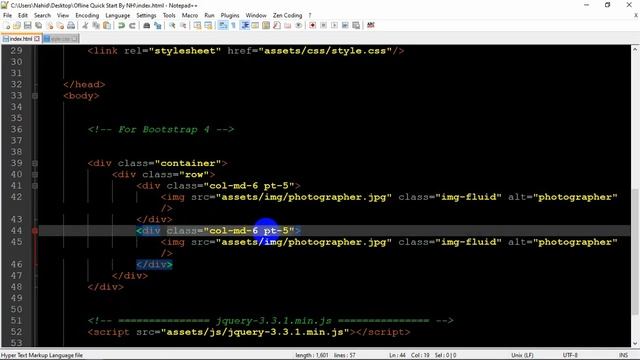Click the Paste clipboard toolbar icon

pos(107,25)
